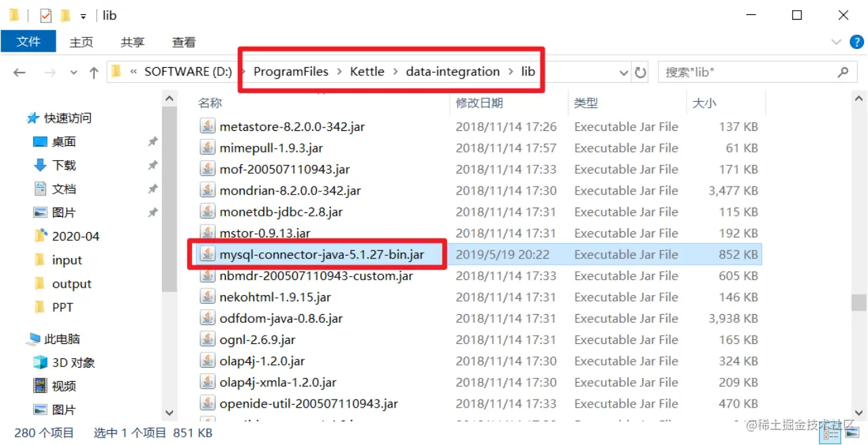
Task: Open the 文件 ribbon tab
Action: point(28,41)
